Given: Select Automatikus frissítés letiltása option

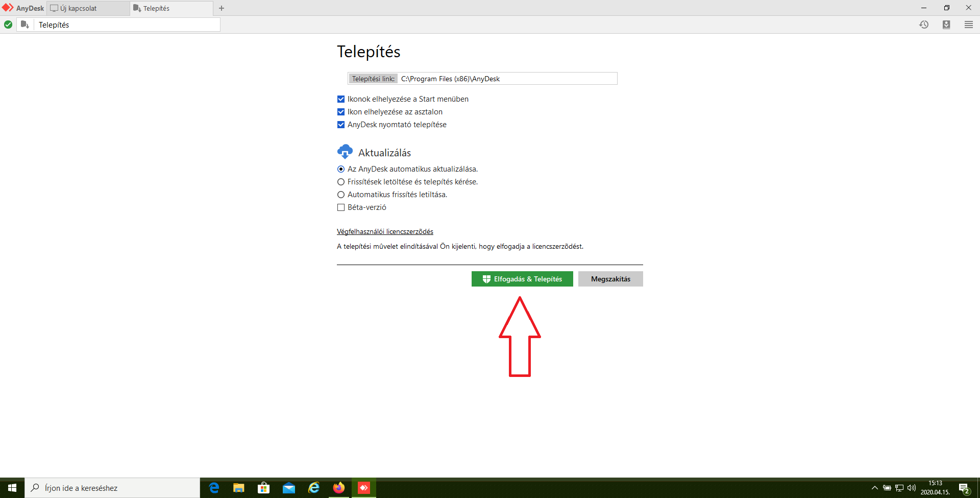Looking at the screenshot, I should 341,195.
